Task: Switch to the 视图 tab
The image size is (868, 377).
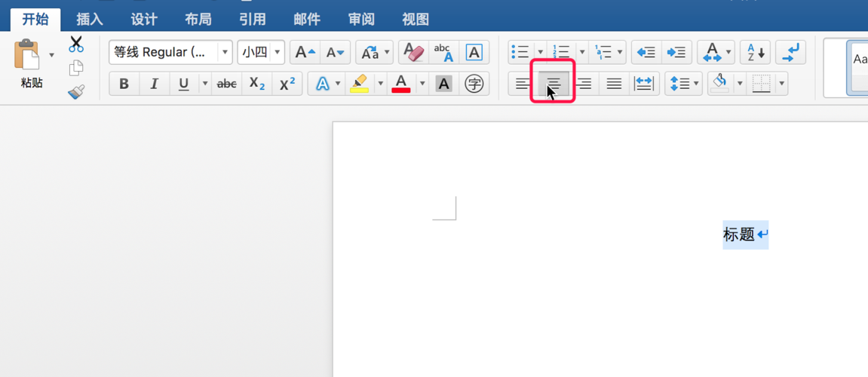Action: (416, 20)
